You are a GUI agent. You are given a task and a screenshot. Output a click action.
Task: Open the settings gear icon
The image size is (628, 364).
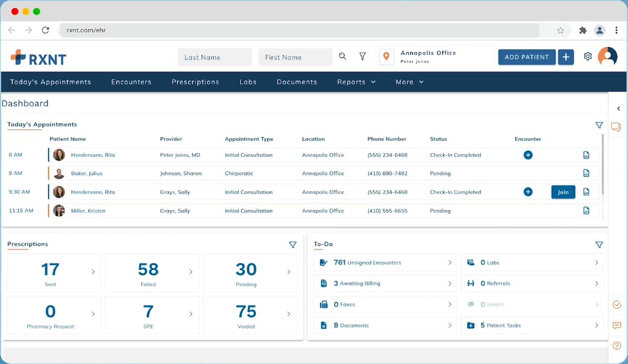pyautogui.click(x=588, y=57)
